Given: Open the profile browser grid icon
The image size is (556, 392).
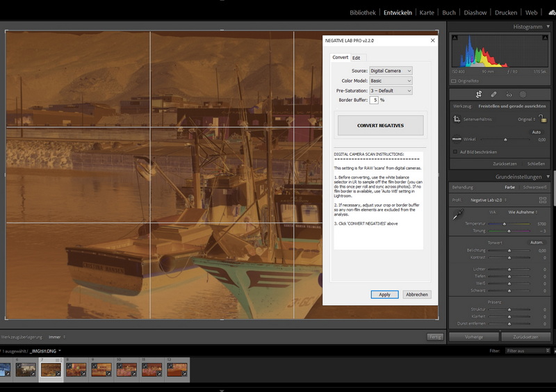Looking at the screenshot, I should tap(543, 199).
